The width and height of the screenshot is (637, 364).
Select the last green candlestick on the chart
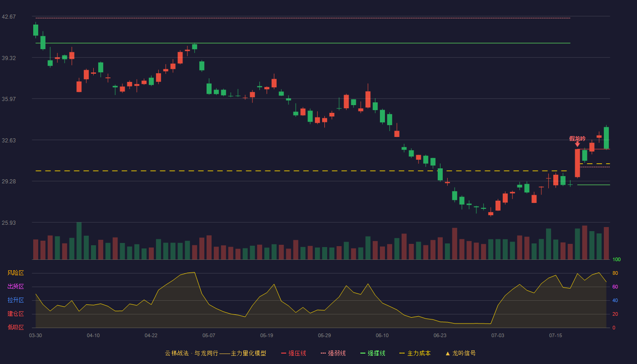606,138
